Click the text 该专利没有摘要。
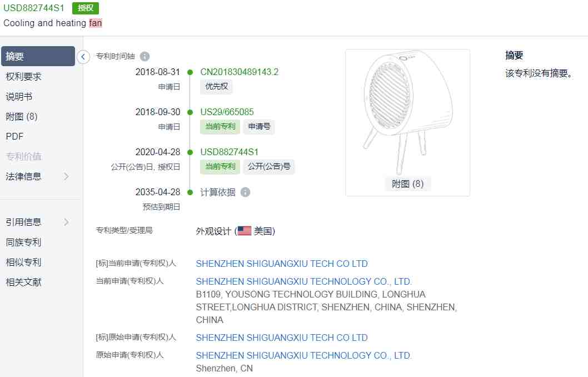 click(x=539, y=73)
